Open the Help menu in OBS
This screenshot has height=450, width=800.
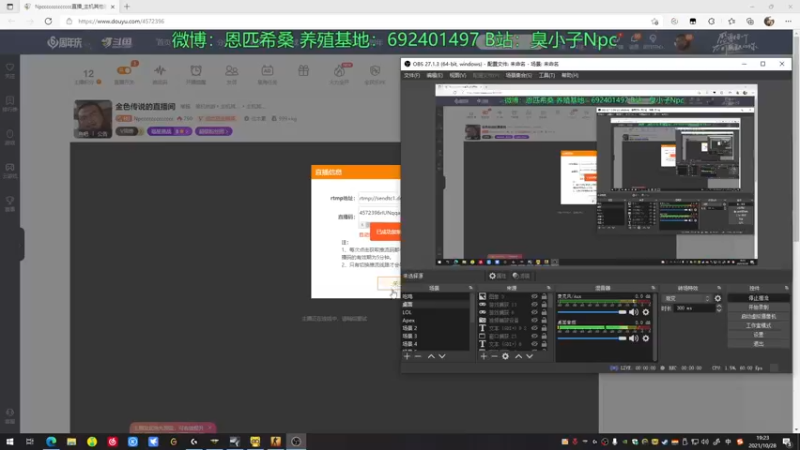coord(569,76)
